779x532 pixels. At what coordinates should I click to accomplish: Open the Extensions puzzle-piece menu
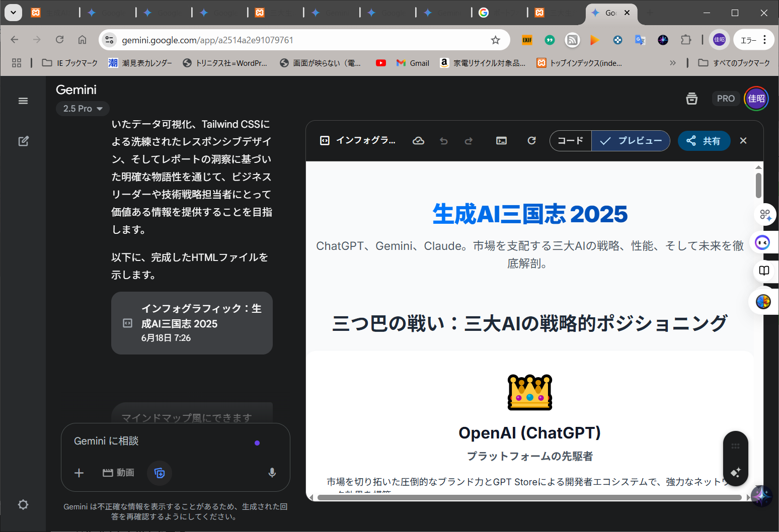coord(686,40)
